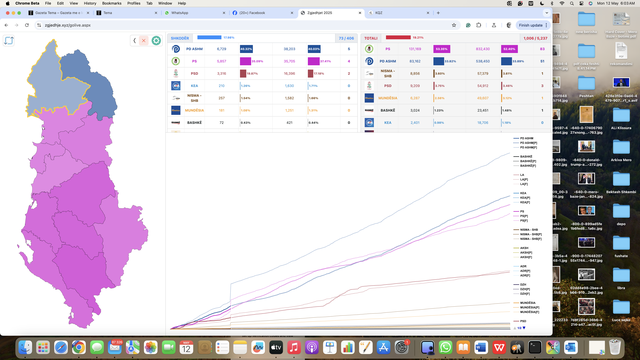
Task: Switch to the WhatsApp browser tab
Action: pos(195,13)
